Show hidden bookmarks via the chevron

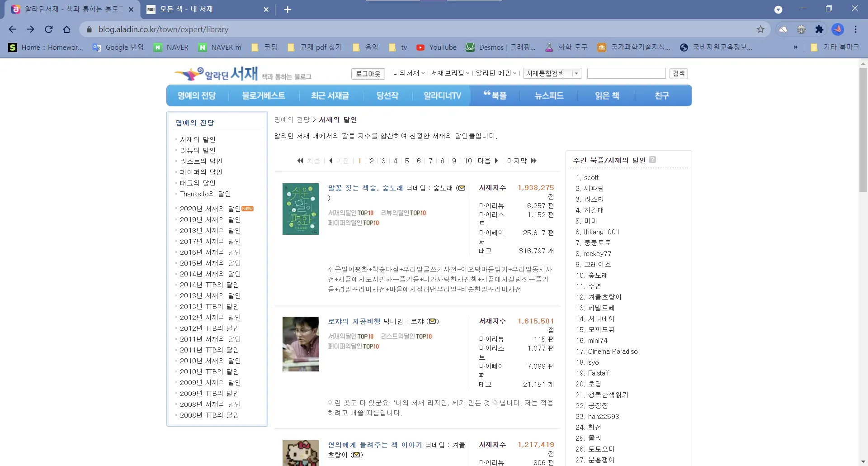click(x=796, y=47)
